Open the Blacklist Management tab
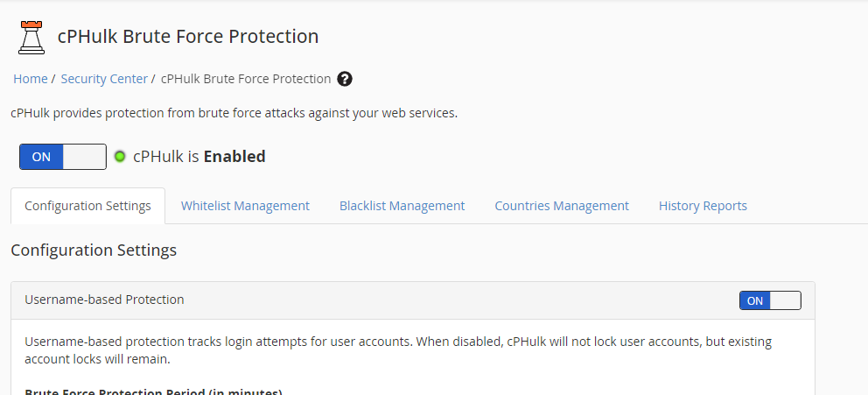This screenshot has width=868, height=395. click(402, 206)
